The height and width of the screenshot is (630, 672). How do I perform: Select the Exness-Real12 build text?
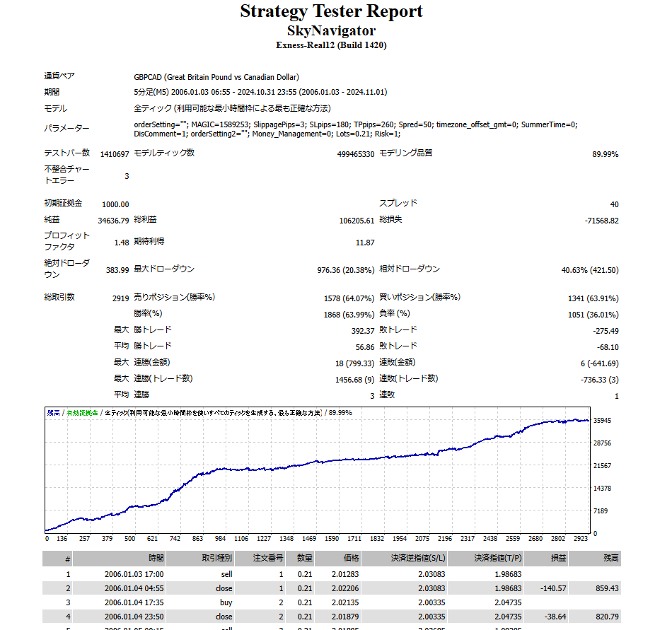[x=331, y=45]
